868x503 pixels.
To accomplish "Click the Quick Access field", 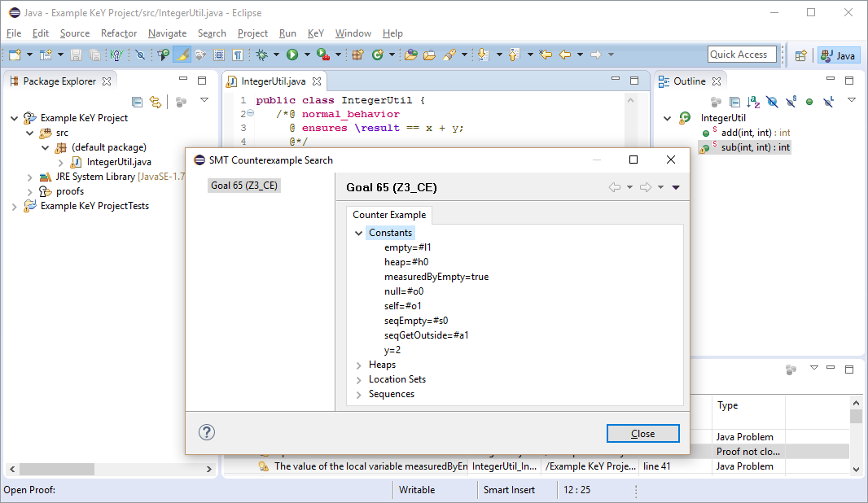I will (x=742, y=55).
